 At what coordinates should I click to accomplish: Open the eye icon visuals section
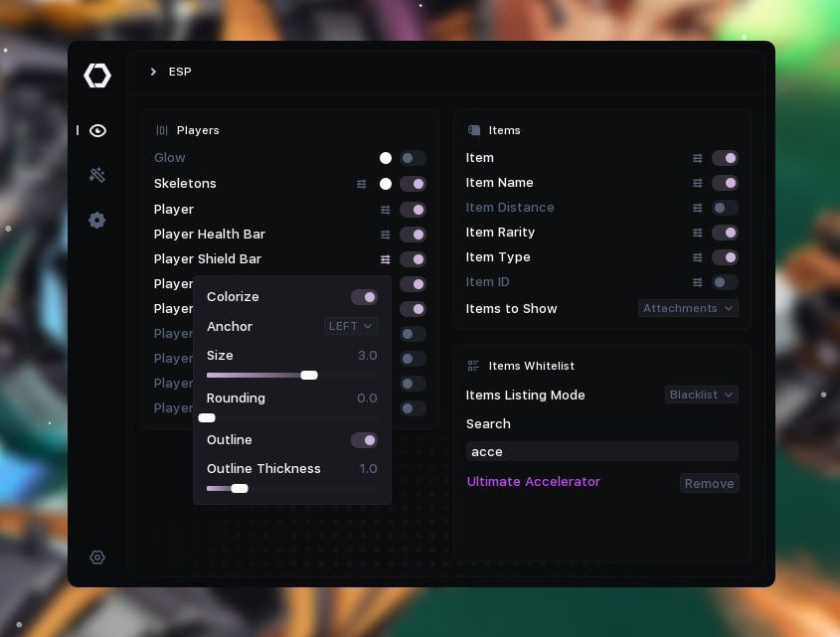[97, 130]
